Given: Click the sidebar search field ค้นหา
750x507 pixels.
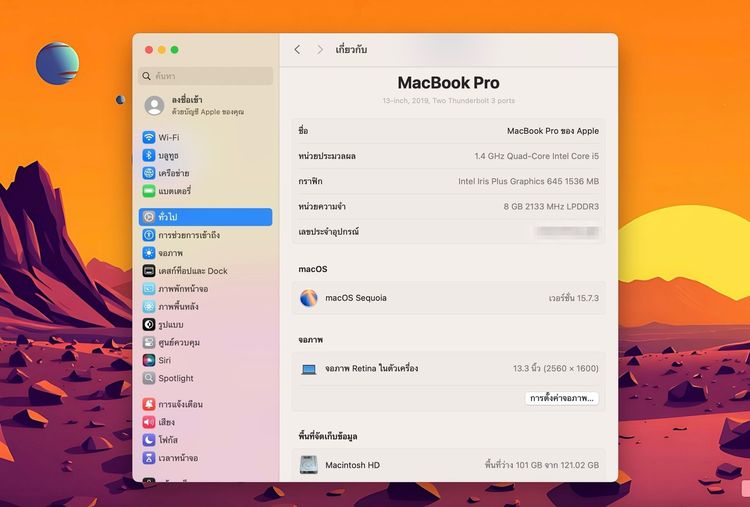Looking at the screenshot, I should pos(206,76).
